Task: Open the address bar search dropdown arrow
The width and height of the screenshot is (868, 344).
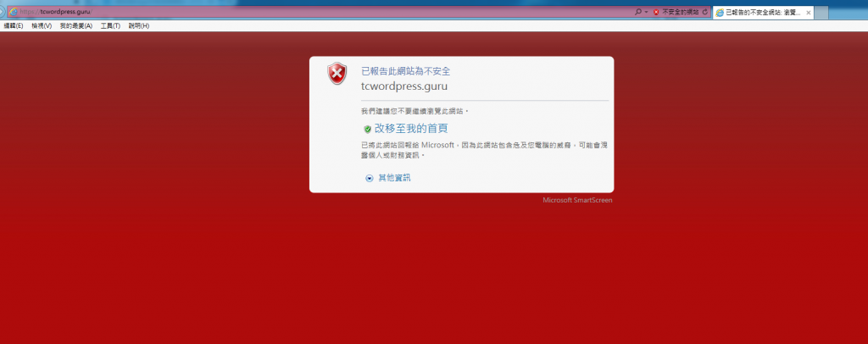Action: 646,12
